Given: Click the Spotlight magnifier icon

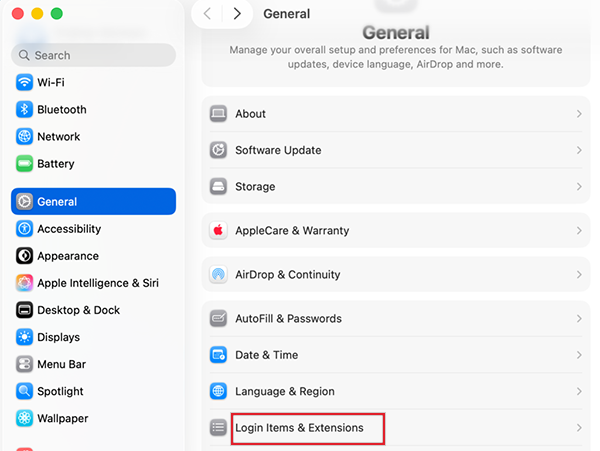Looking at the screenshot, I should coord(24,391).
